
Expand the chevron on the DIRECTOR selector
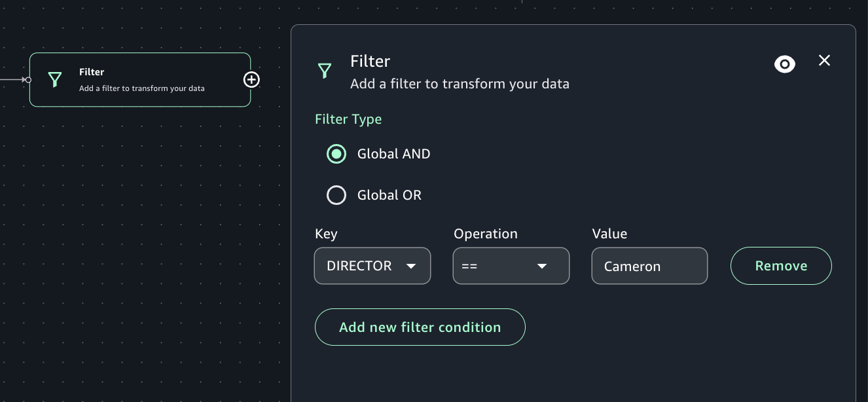click(412, 266)
